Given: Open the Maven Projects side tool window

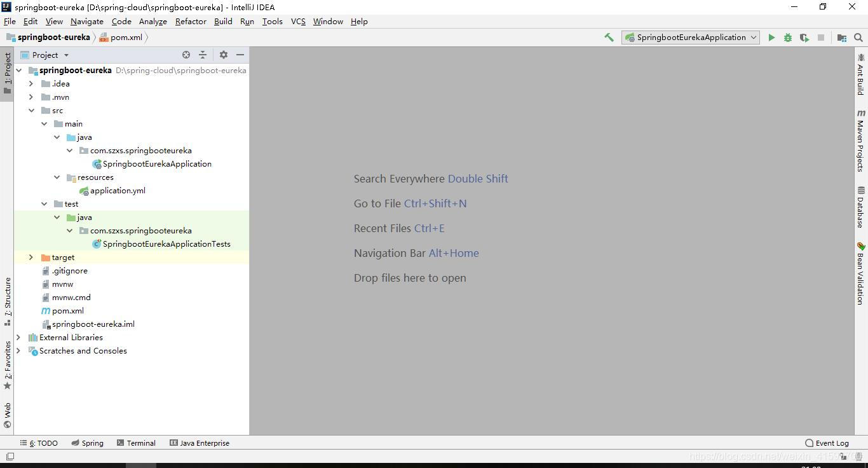Looking at the screenshot, I should coord(861,140).
